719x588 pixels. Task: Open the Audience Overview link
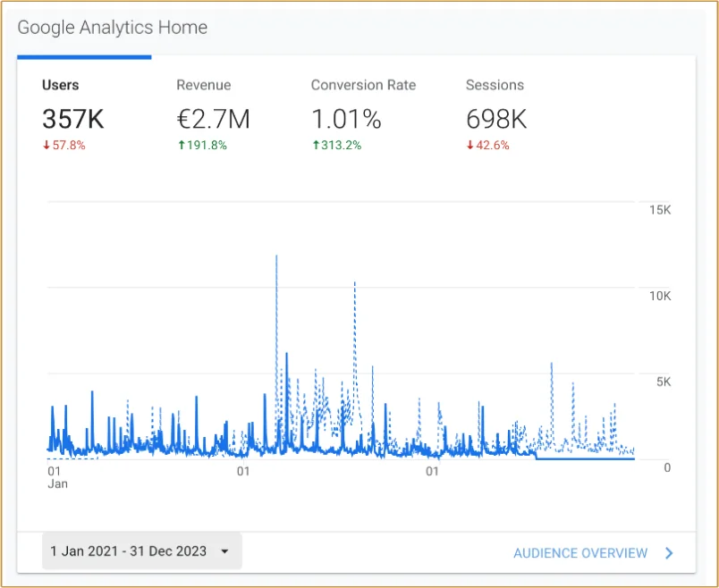580,553
